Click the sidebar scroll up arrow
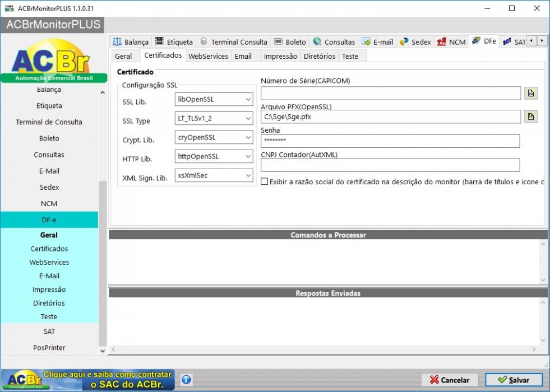 pos(103,93)
